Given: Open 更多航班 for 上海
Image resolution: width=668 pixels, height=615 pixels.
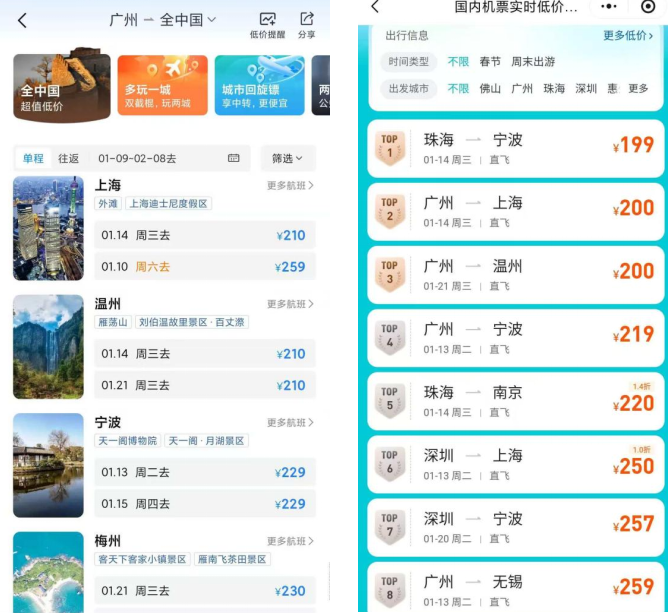Looking at the screenshot, I should point(290,185).
